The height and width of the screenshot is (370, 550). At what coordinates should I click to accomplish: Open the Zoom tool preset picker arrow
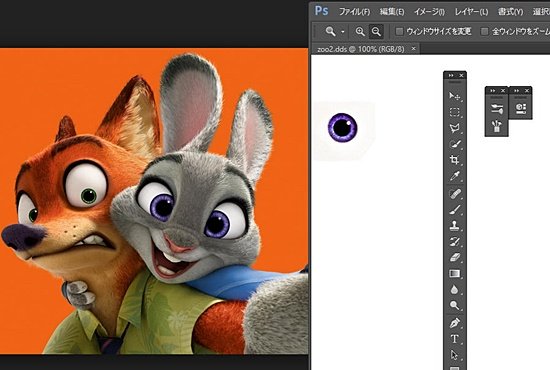tap(343, 32)
